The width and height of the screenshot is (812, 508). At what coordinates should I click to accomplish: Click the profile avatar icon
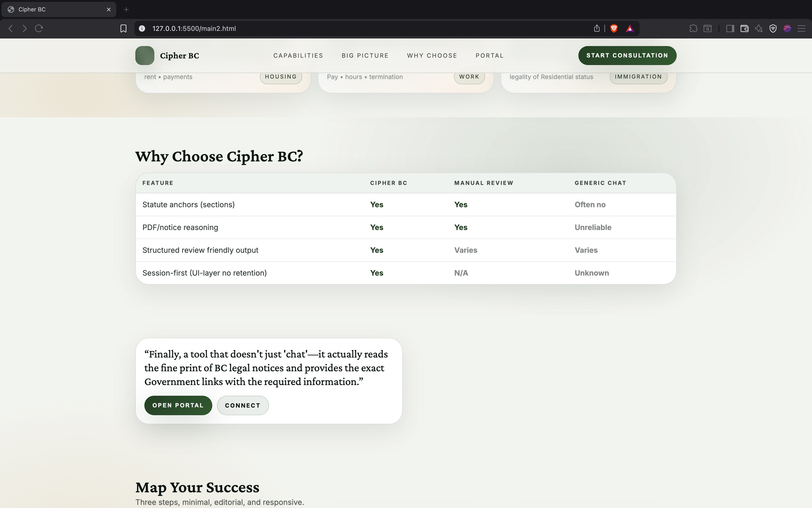tap(787, 28)
